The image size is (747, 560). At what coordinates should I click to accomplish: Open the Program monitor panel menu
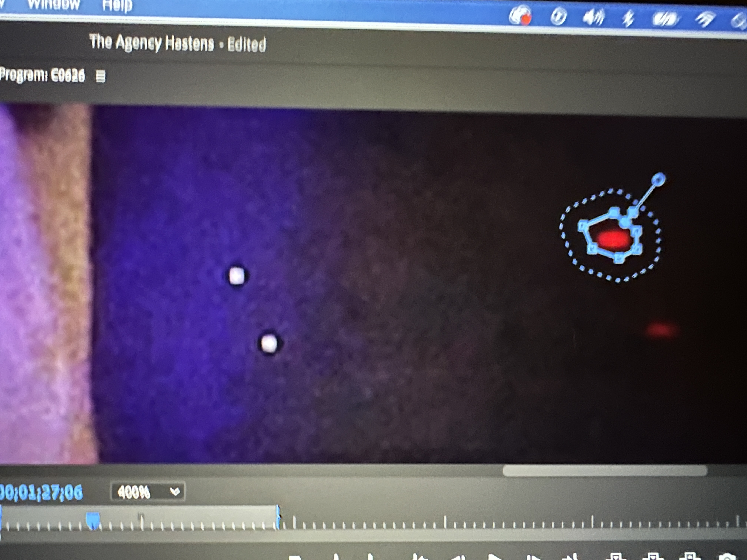pyautogui.click(x=100, y=76)
